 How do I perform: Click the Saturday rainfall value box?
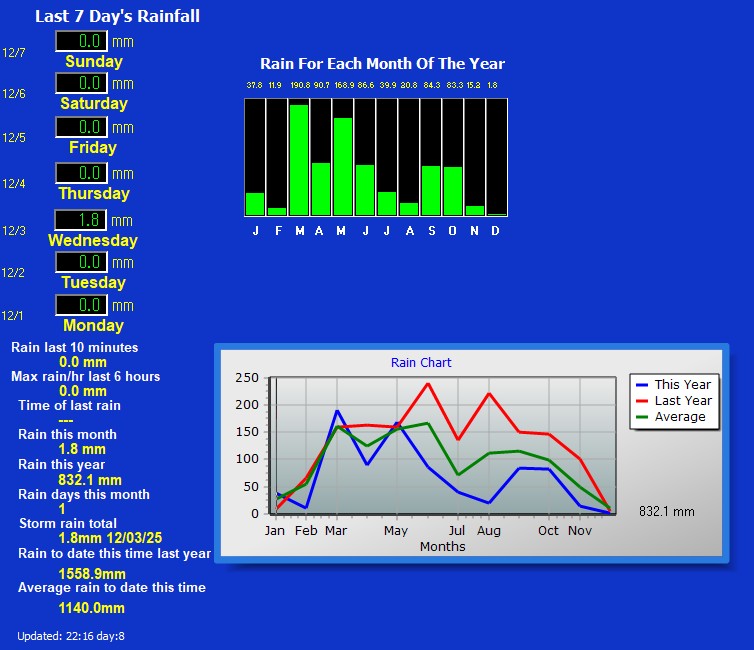pos(81,83)
